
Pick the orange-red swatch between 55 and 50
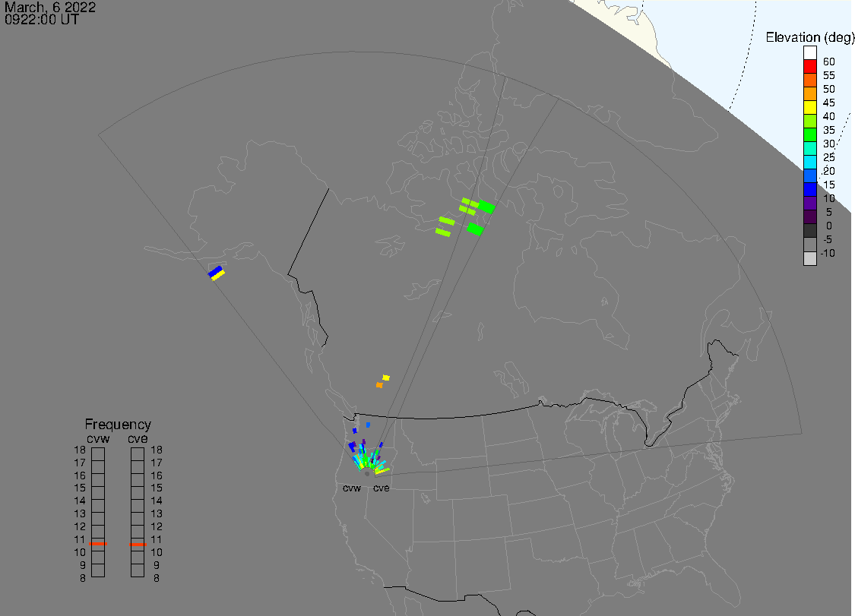[809, 81]
